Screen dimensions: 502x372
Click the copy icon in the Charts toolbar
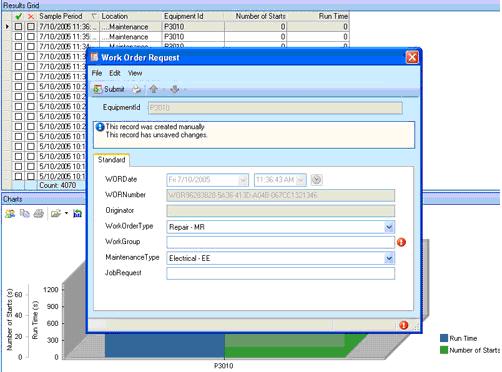(25, 213)
